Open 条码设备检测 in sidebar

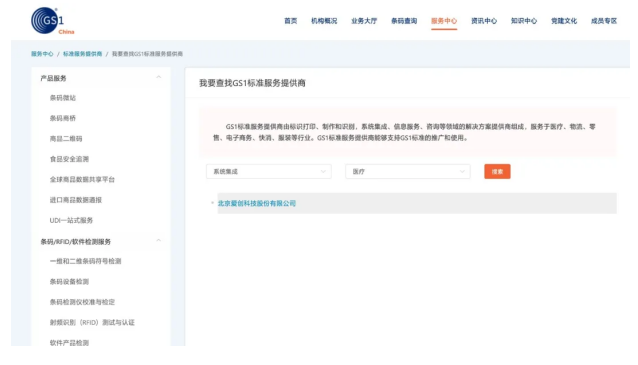pos(69,282)
